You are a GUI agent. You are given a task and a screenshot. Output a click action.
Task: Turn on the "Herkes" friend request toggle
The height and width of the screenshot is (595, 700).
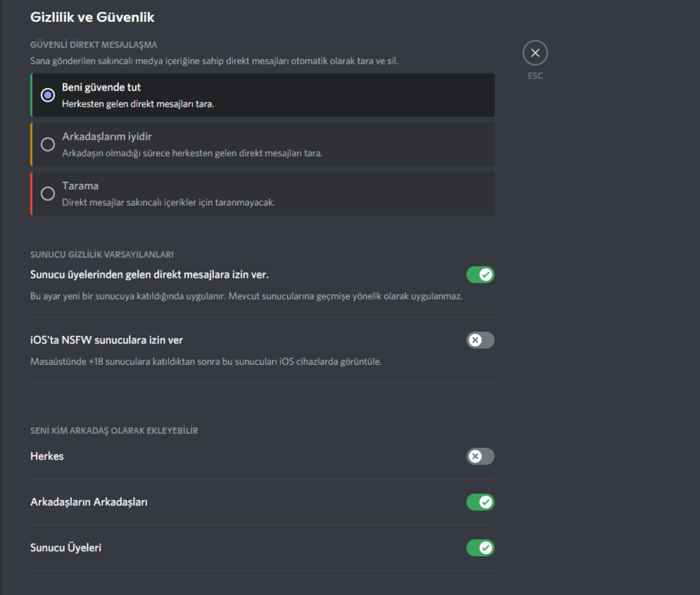[x=480, y=457]
